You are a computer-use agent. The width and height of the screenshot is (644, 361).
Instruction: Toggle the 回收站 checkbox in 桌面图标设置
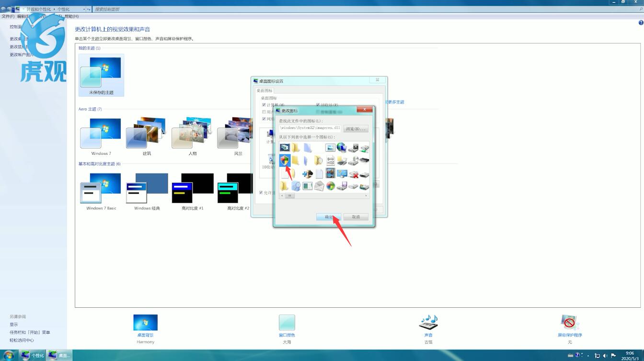coord(318,105)
